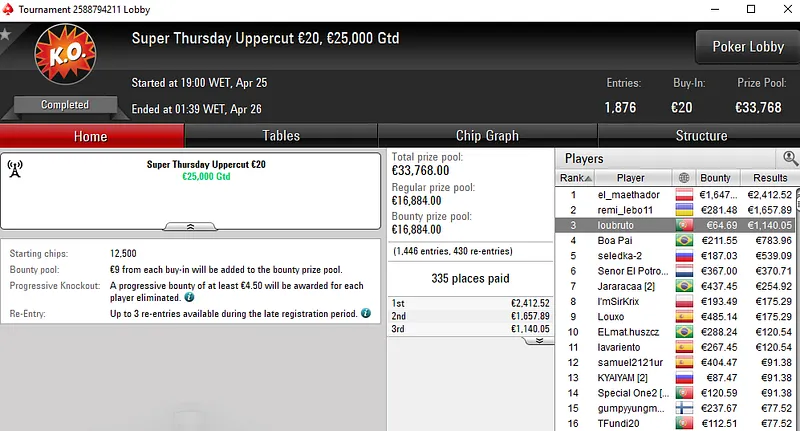Viewport: 800px width, 431px height.
Task: Click the Re-Entry info icon
Action: [365, 314]
